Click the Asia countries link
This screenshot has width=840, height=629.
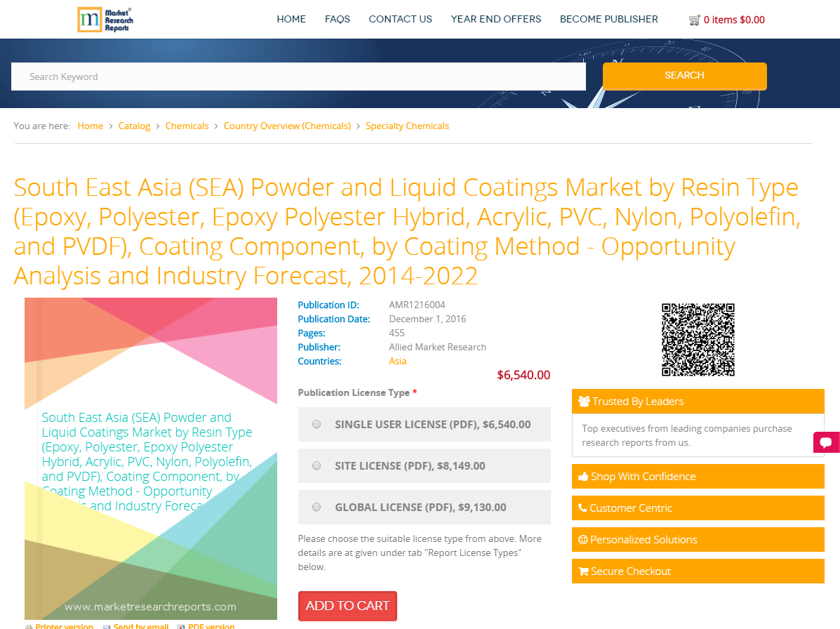[x=397, y=361]
